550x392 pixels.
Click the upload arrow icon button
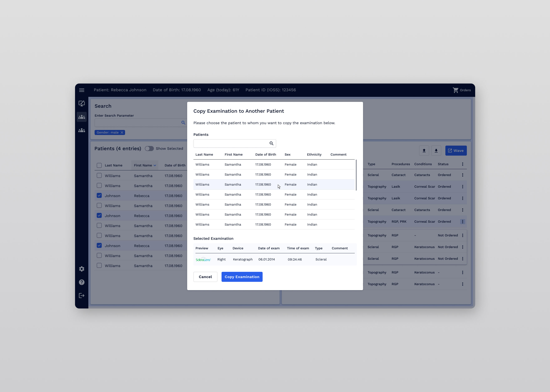[424, 151]
